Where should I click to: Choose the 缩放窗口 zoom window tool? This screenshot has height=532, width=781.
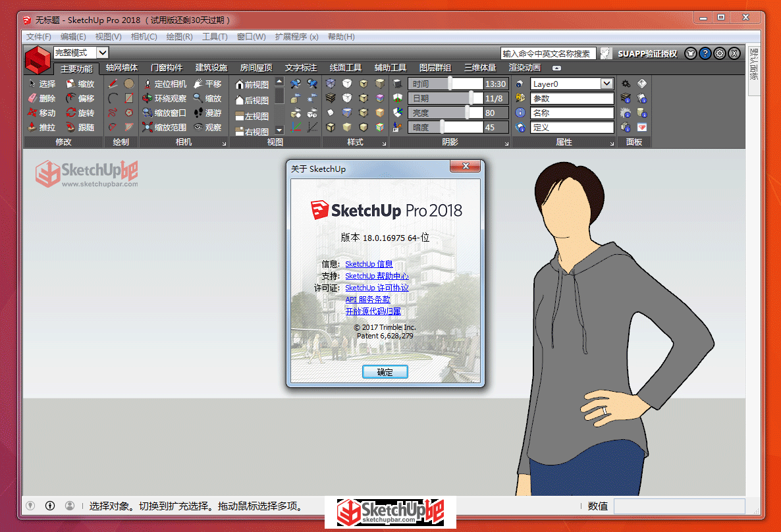pos(165,113)
